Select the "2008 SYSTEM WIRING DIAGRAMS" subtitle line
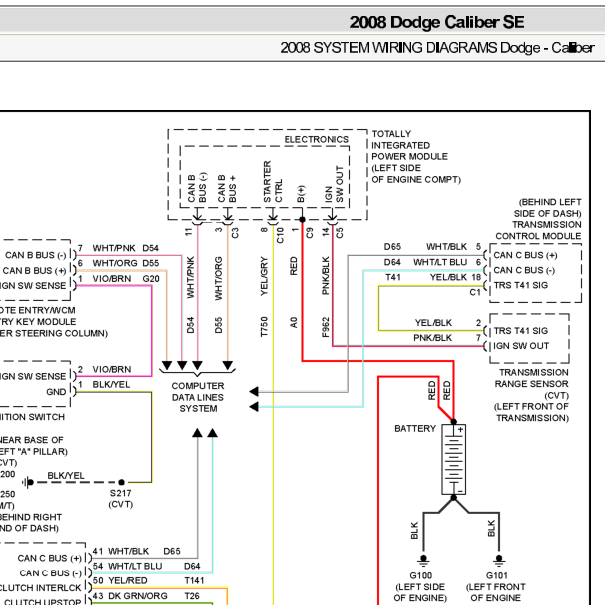Viewport: 605px width, 605px height. [437, 48]
